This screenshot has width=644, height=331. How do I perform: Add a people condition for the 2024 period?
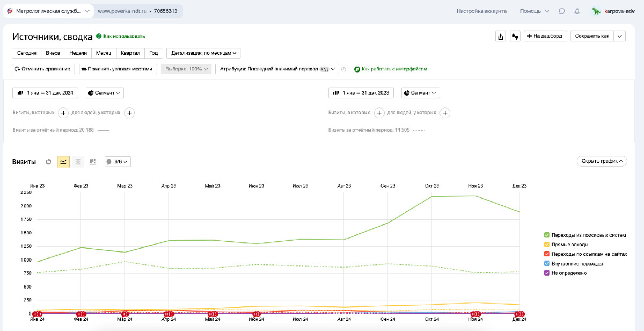pos(129,113)
